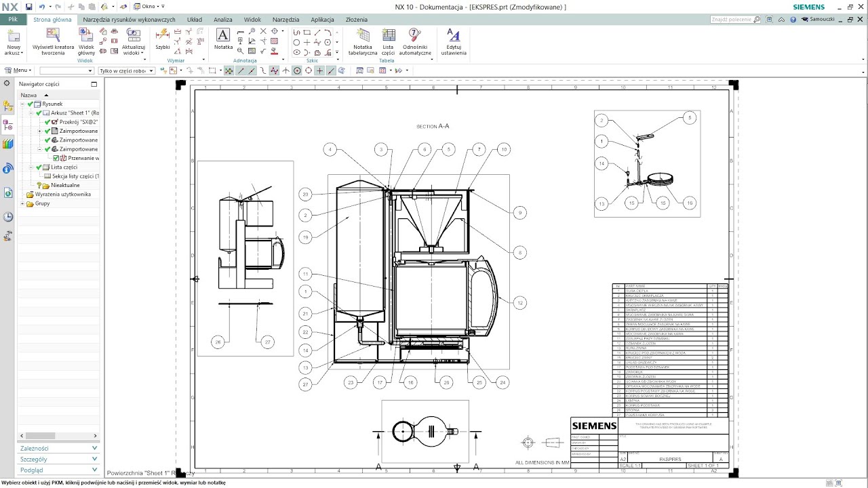Switch to Narzędzia rysunków wykonawczych tab
This screenshot has height=488, width=868.
point(129,20)
